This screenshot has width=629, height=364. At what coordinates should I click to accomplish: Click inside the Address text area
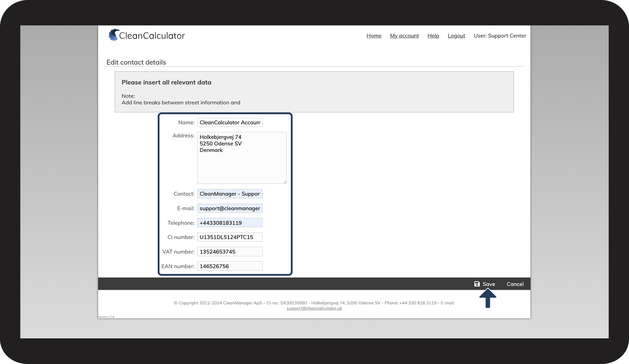click(x=242, y=158)
